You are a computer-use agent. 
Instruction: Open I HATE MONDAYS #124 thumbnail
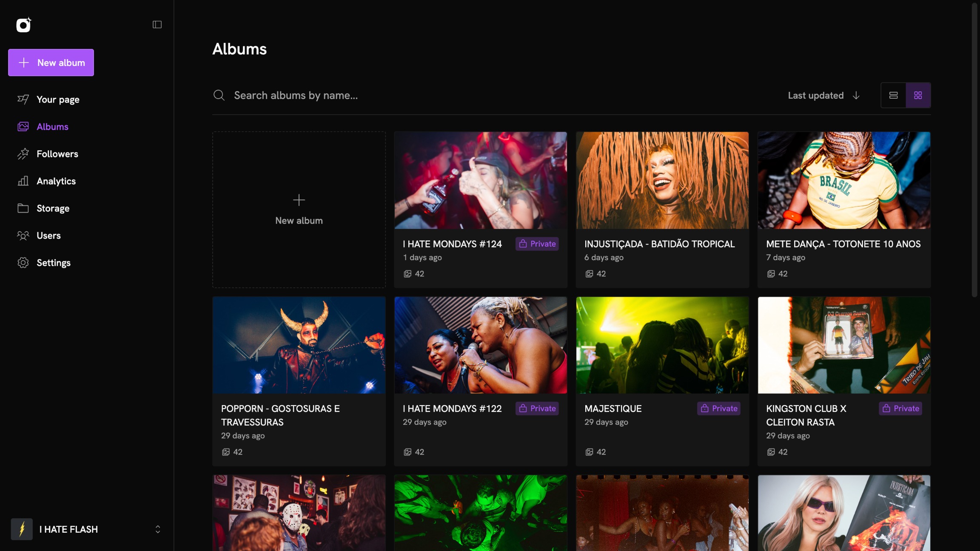click(481, 180)
